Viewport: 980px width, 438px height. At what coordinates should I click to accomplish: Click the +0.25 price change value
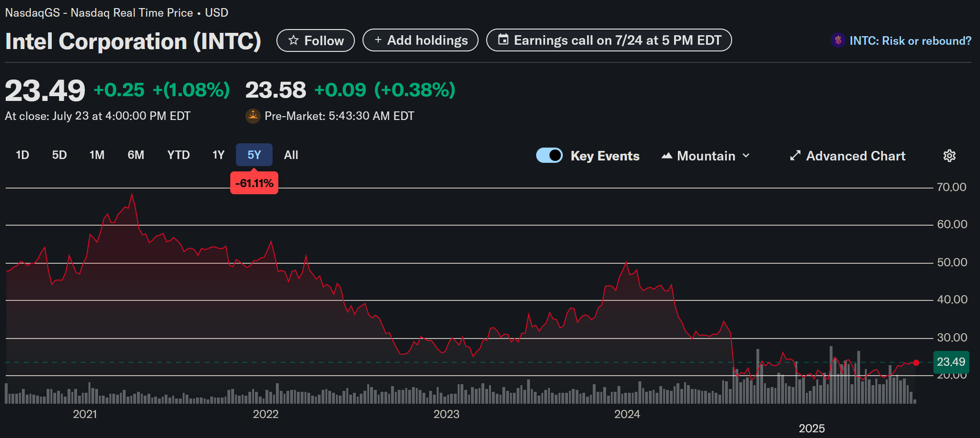point(119,90)
